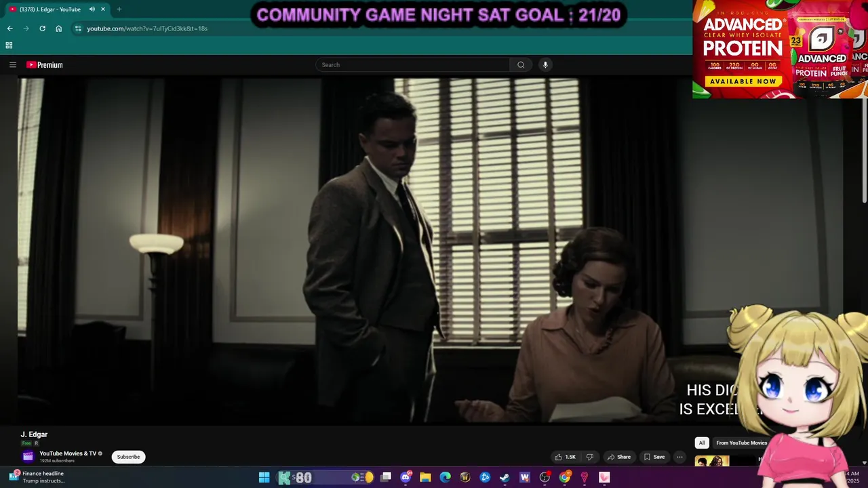
Task: Open Discord from the taskbar
Action: coord(406,477)
